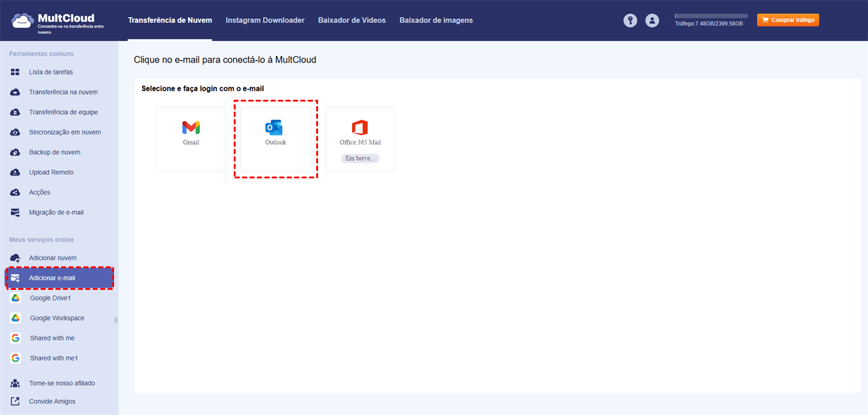Click the Migração de e-mail envelope icon
This screenshot has width=868, height=415.
15,212
